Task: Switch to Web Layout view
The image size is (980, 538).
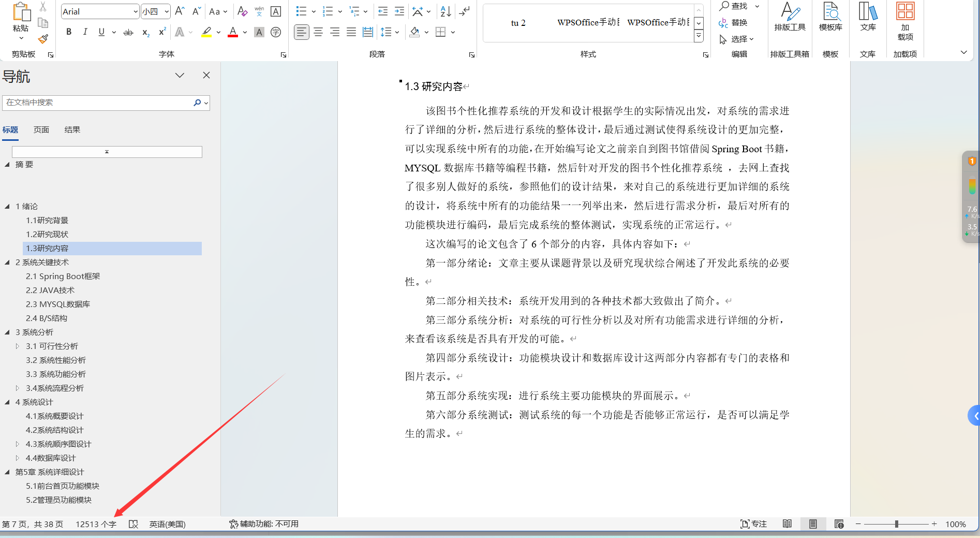Action: tap(839, 524)
